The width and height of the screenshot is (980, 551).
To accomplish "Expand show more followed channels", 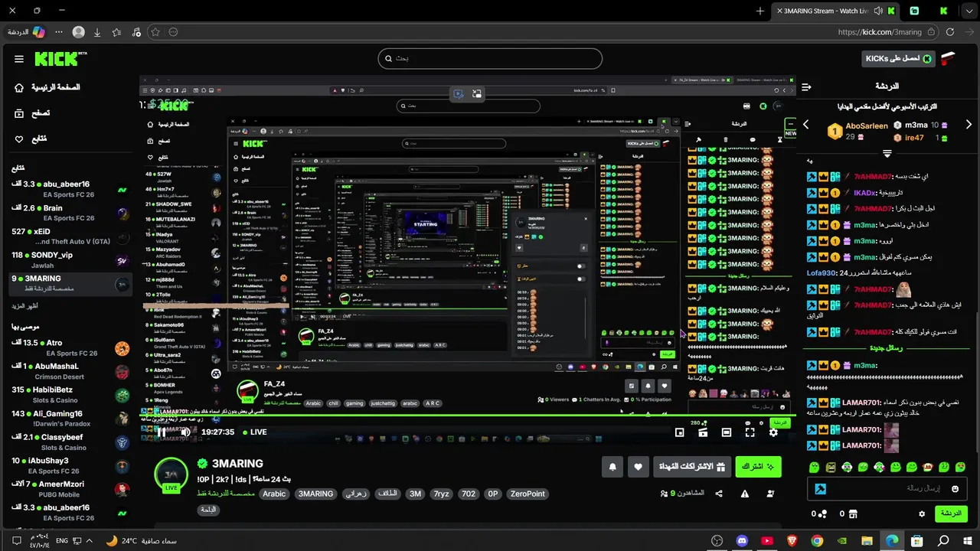I will pos(24,306).
